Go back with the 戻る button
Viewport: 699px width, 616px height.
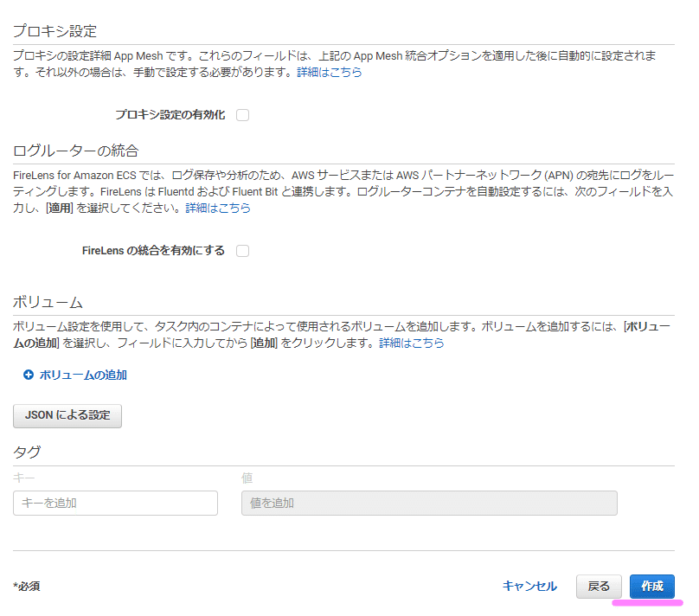point(599,587)
